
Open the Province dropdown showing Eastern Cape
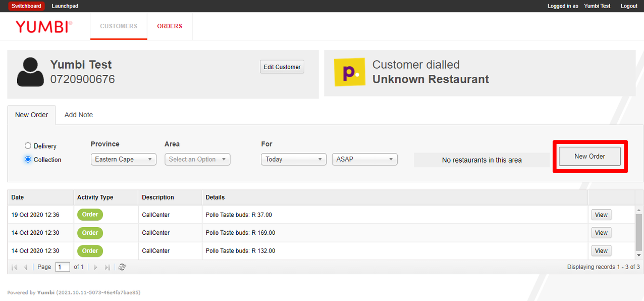pyautogui.click(x=124, y=159)
